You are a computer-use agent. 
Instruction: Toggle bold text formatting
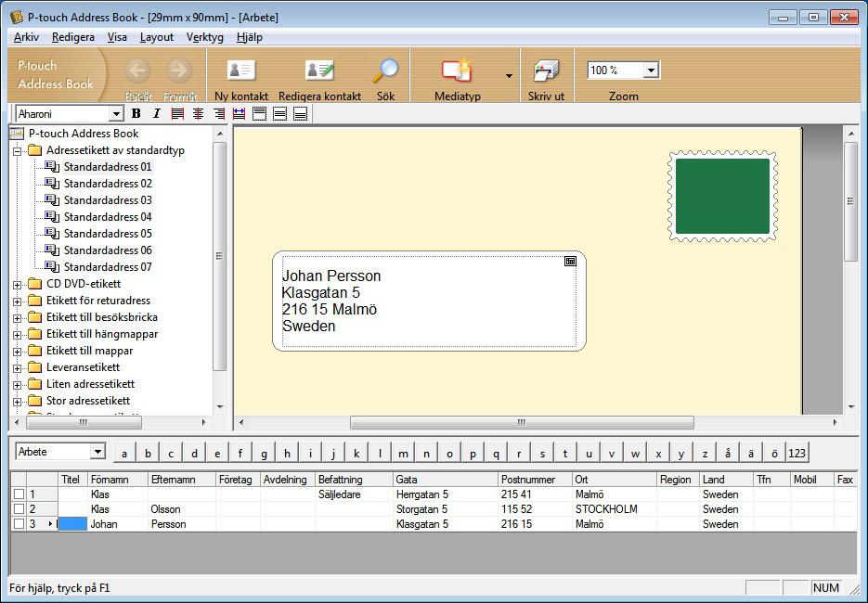tap(136, 113)
